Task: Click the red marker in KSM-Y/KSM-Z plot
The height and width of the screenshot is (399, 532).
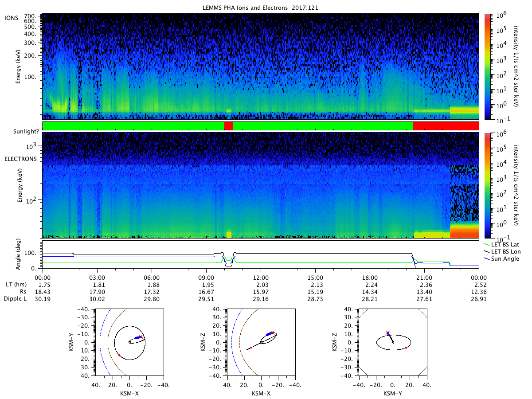Action: point(406,348)
